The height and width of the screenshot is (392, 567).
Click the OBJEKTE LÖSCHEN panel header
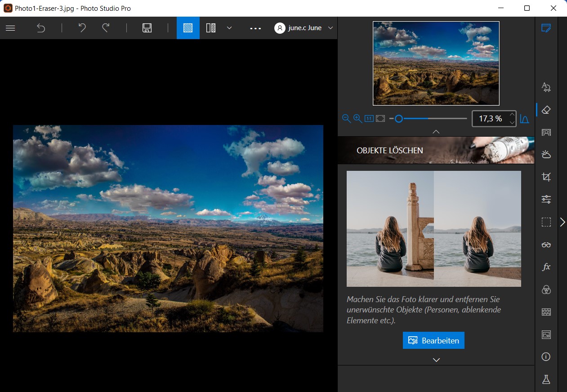tap(436, 150)
